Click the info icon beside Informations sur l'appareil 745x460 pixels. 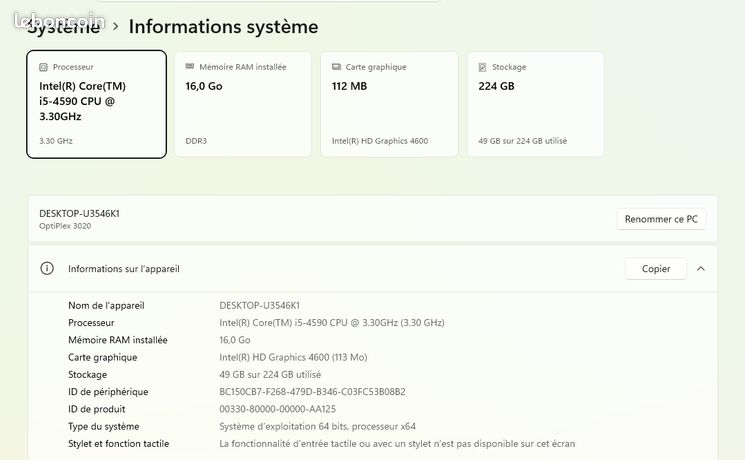coord(47,268)
